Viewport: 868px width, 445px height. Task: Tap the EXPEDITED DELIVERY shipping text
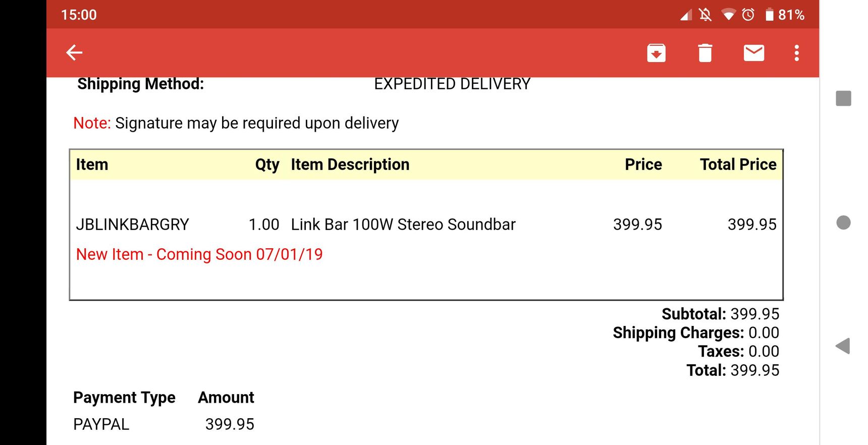(x=452, y=84)
